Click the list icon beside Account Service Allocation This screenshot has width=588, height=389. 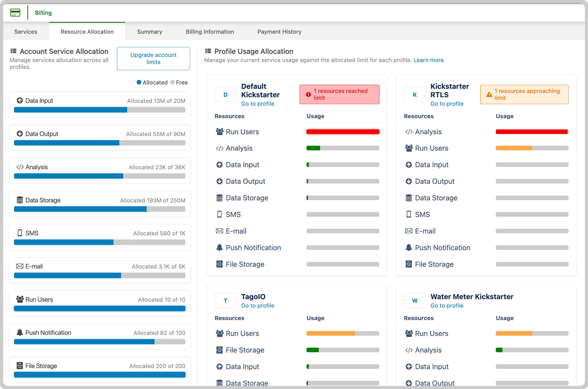[x=13, y=51]
